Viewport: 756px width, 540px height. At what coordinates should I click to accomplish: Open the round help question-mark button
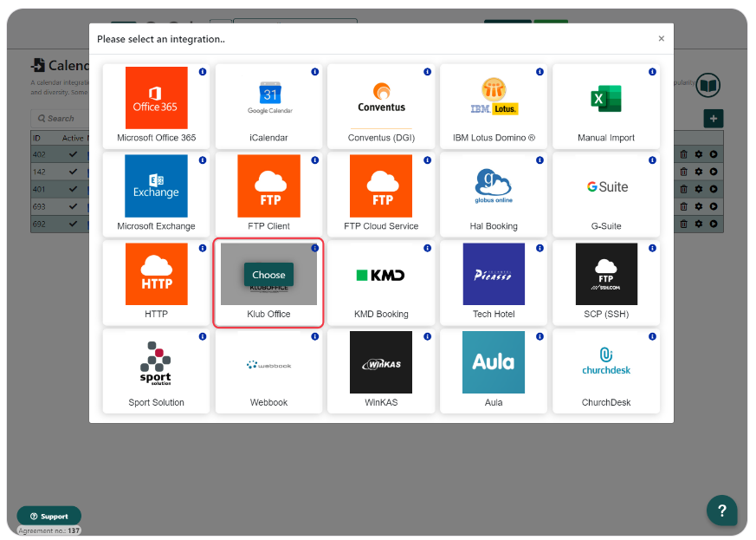(721, 511)
